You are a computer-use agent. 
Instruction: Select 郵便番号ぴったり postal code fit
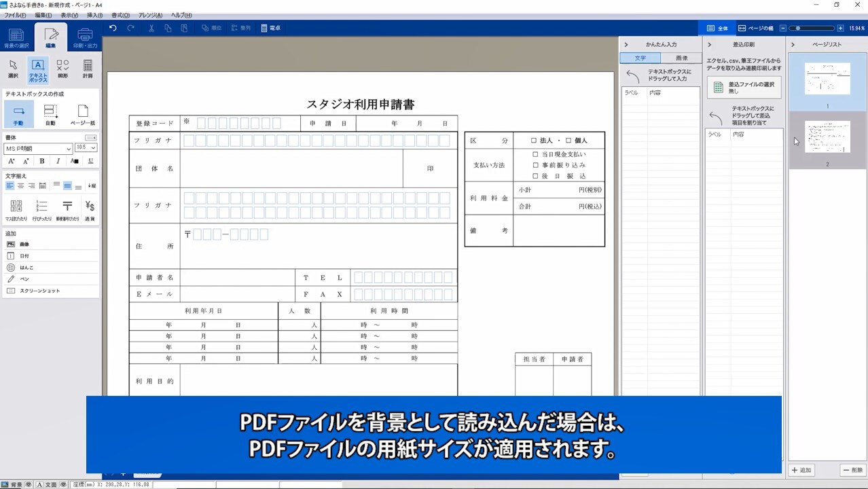coord(67,211)
